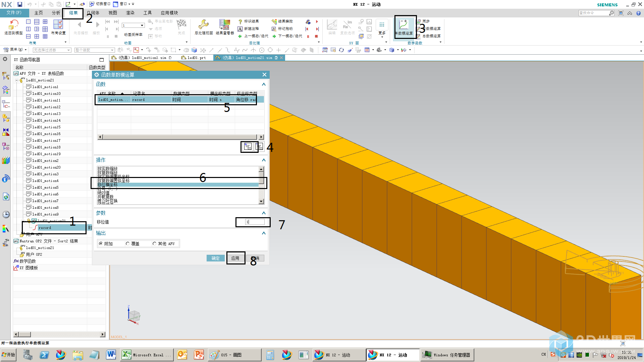Open the 无选择过滤器 selection filter dropdown
644x362 pixels.
pyautogui.click(x=52, y=50)
